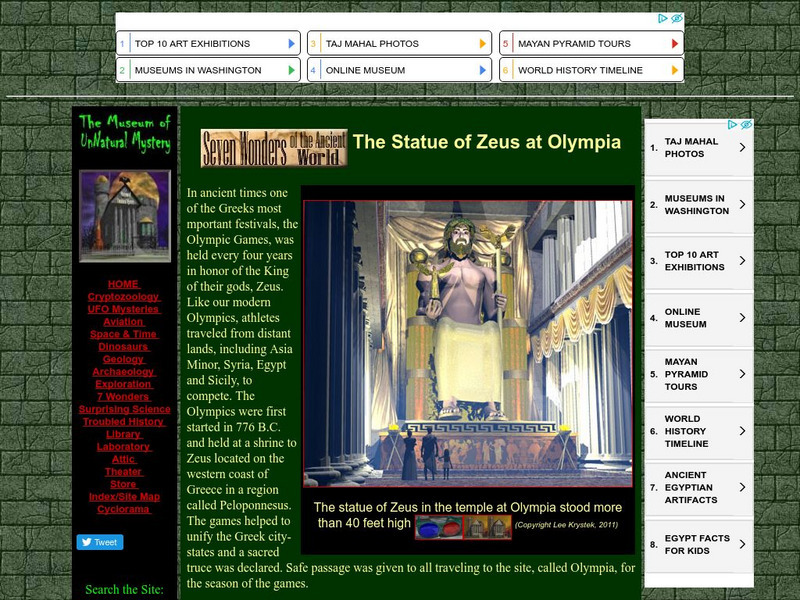Expand chevron beside Egypt Facts for Kids
The height and width of the screenshot is (600, 800).
(x=742, y=544)
